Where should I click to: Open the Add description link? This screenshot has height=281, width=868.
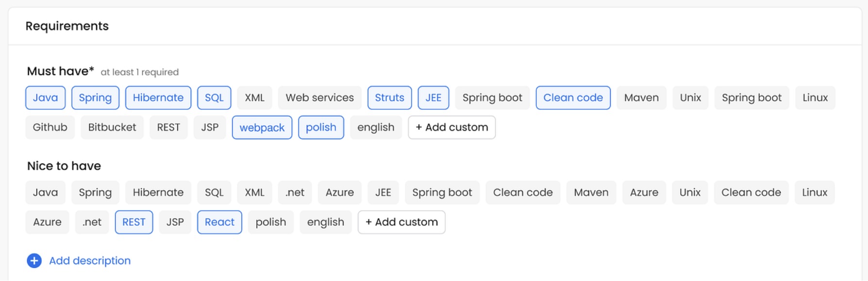pyautogui.click(x=89, y=261)
